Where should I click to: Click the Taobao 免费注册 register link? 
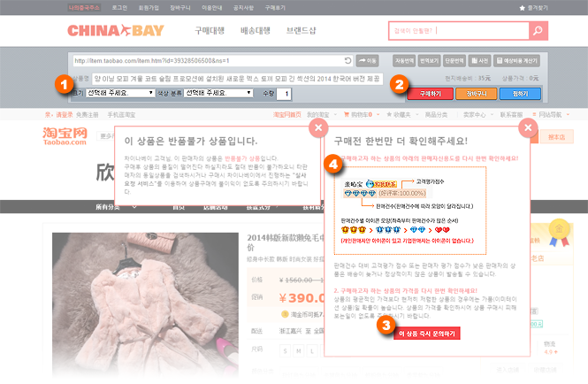tap(87, 114)
